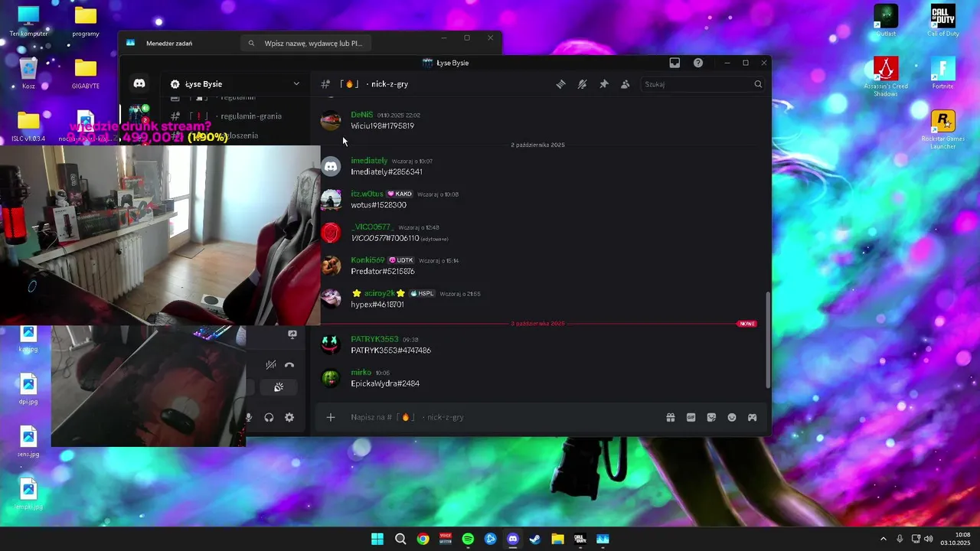Click username aciroy2k
Screen dimensions: 980x551
pos(379,293)
